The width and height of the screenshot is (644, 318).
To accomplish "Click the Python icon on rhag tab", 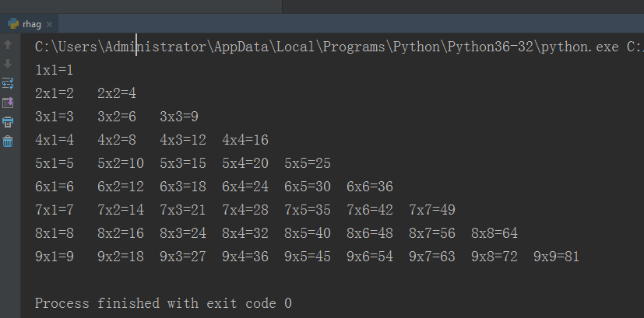I will 12,24.
